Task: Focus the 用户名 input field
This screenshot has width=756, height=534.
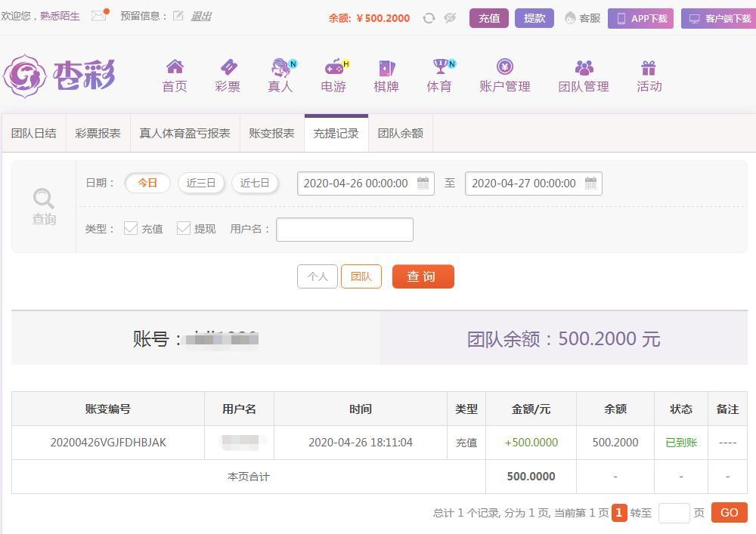Action: [345, 229]
